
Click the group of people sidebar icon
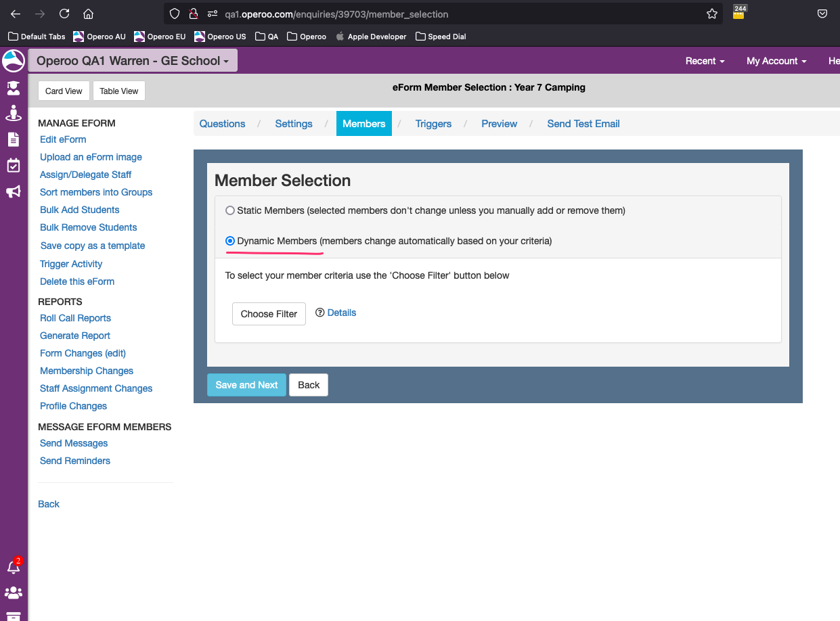pyautogui.click(x=14, y=593)
